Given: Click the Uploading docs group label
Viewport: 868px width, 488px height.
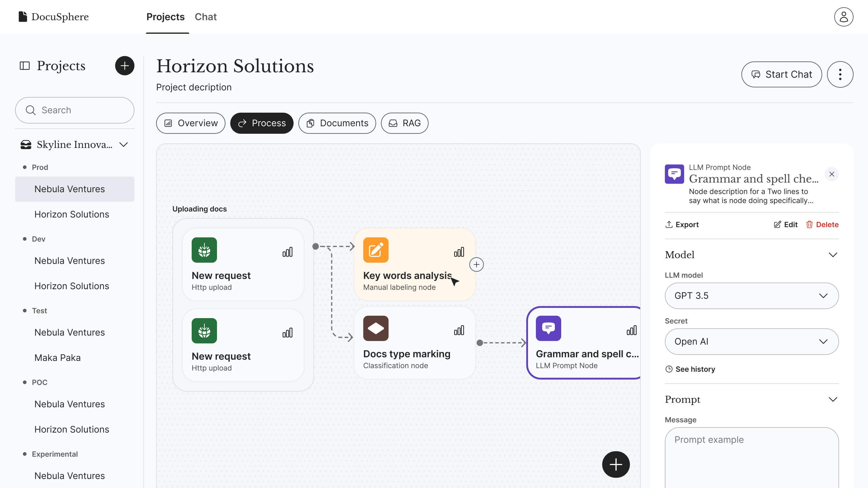Looking at the screenshot, I should point(200,209).
